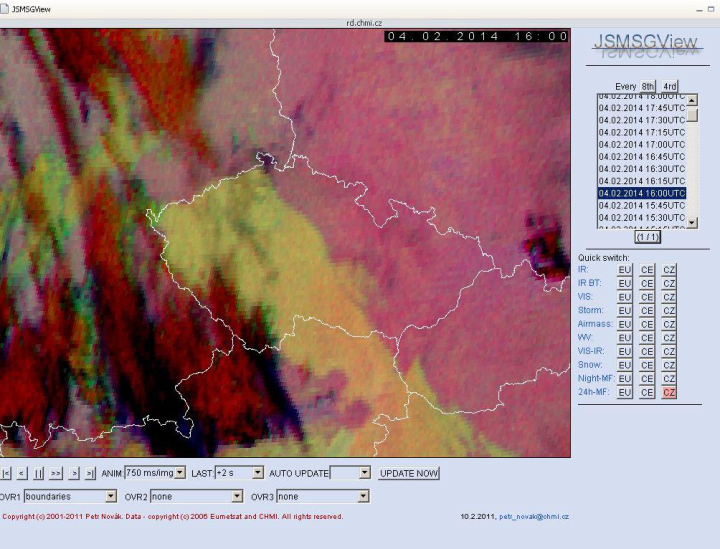Click time list scrollbar down arrow
The image size is (720, 549).
click(x=692, y=223)
